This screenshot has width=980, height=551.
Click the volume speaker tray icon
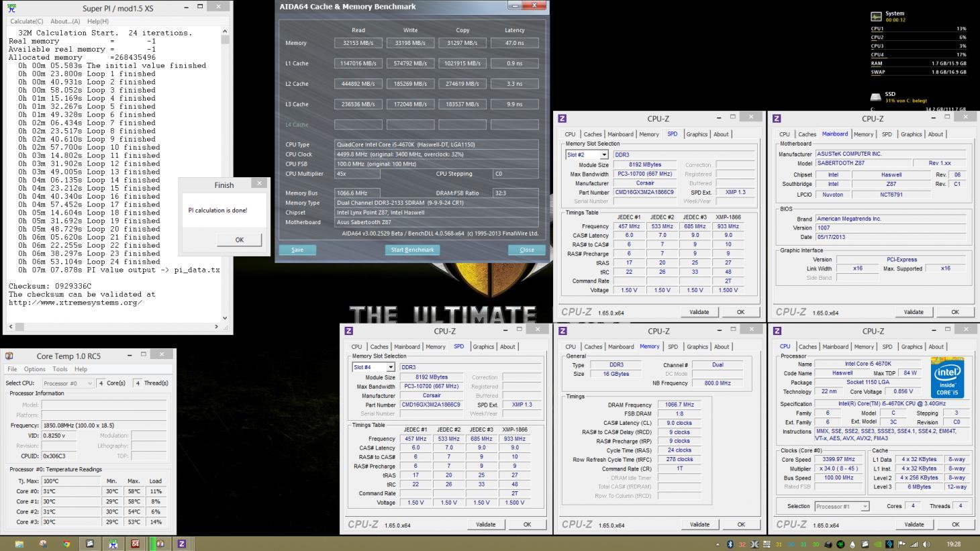(925, 544)
